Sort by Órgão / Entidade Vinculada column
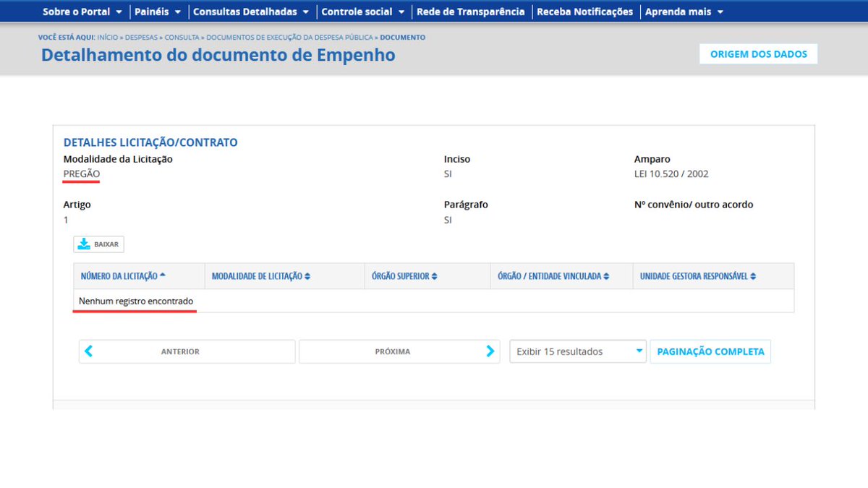The height and width of the screenshot is (488, 868). [x=554, y=276]
